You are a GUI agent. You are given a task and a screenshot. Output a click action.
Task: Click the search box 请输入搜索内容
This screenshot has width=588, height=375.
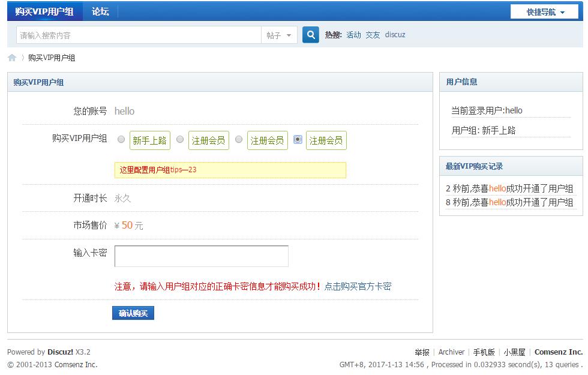(x=138, y=35)
